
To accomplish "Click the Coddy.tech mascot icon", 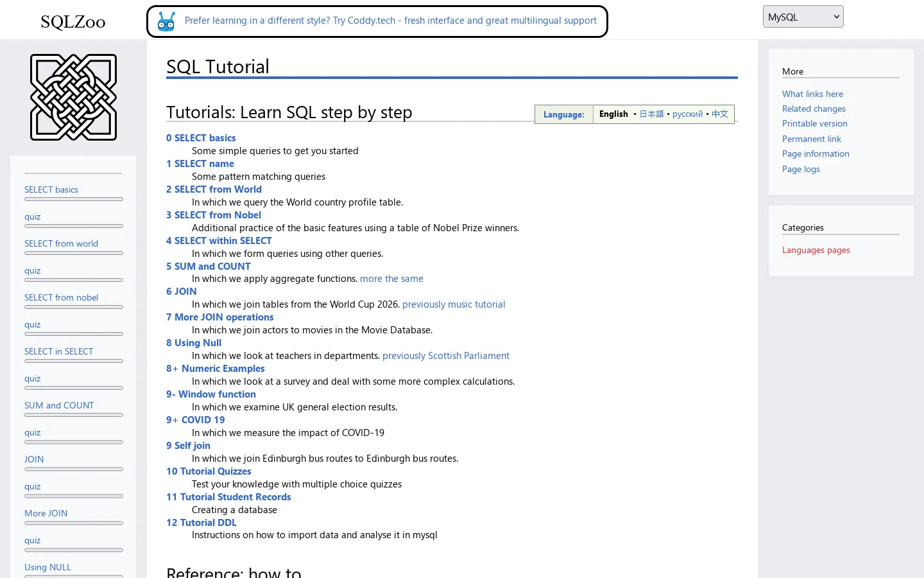I will click(x=166, y=21).
